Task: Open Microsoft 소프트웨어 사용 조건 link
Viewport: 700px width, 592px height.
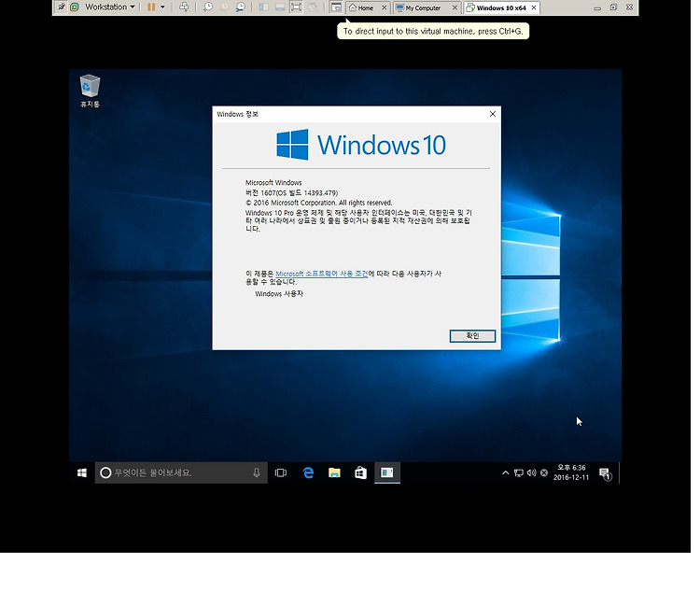Action: 321,274
